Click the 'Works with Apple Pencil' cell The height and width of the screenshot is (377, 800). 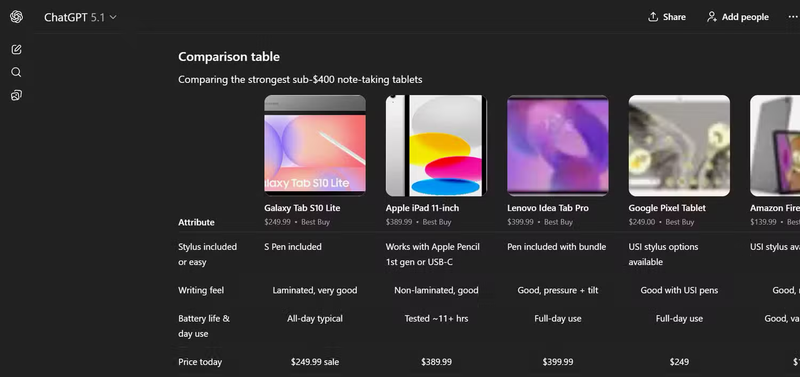pyautogui.click(x=433, y=255)
